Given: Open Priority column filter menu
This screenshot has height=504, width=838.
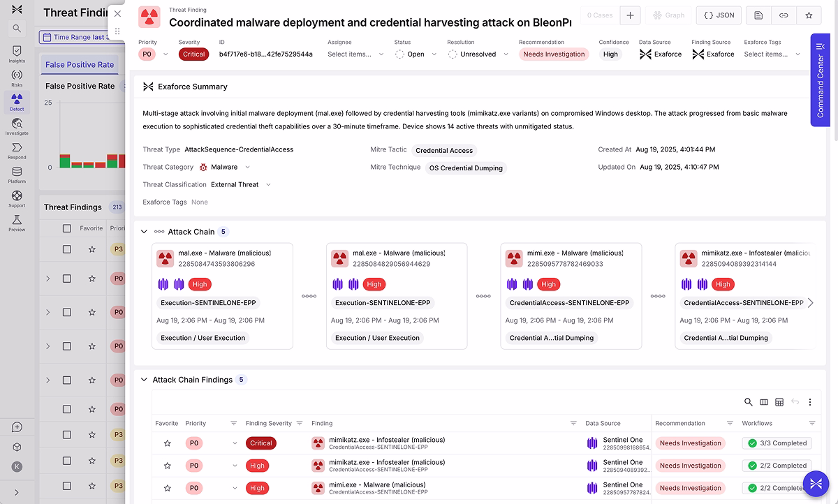Looking at the screenshot, I should 234,423.
